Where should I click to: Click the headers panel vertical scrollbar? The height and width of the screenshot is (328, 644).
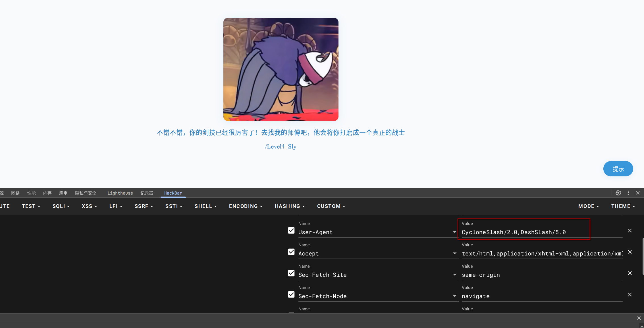click(643, 256)
